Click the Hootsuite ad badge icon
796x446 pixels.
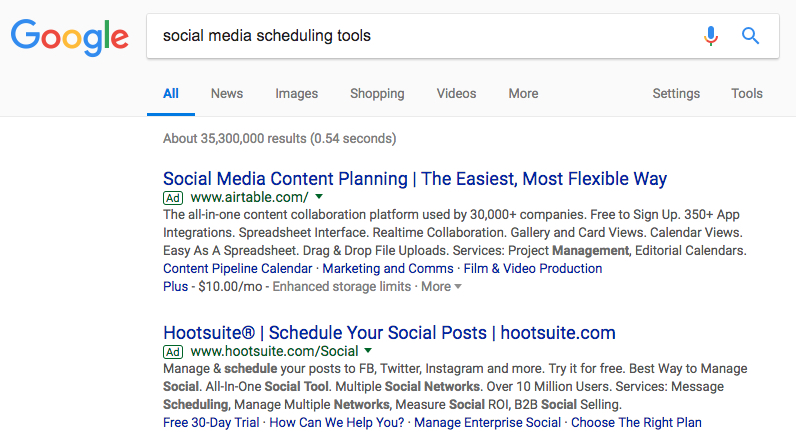(173, 352)
